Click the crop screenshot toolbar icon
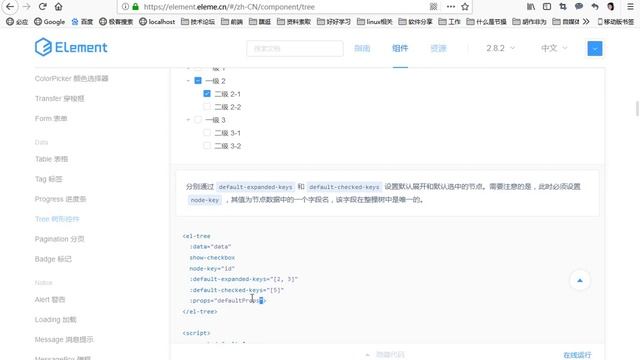Screen dimensions: 640x360 563,7
